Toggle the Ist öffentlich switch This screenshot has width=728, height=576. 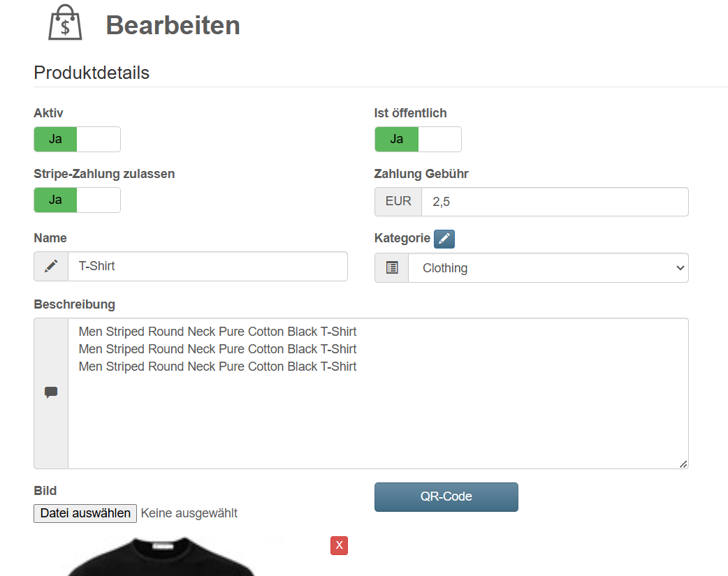(418, 139)
